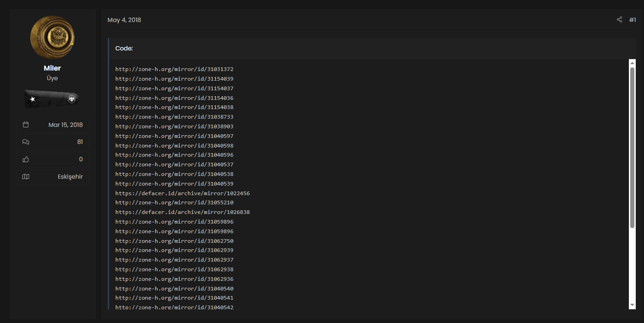The width and height of the screenshot is (644, 323).
Task: Click Miler's profile avatar image
Action: tap(52, 38)
